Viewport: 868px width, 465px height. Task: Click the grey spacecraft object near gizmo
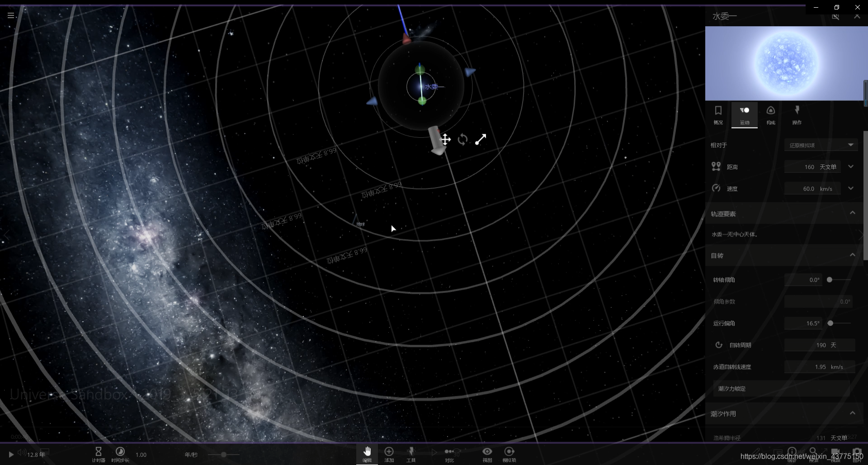437,141
